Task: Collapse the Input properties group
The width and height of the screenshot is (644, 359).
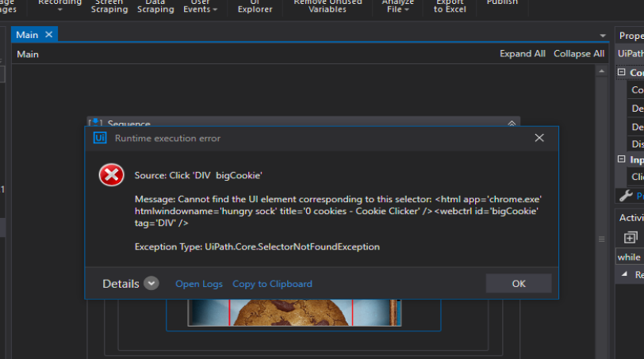Action: click(622, 158)
